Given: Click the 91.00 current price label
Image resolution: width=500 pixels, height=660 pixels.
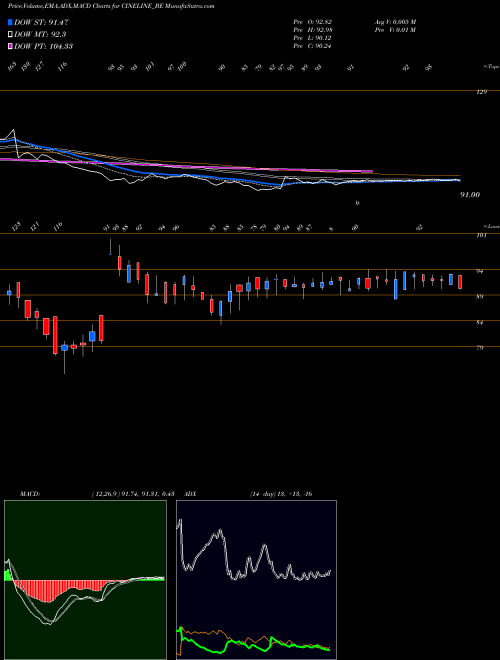Looking at the screenshot, I should 470,195.
